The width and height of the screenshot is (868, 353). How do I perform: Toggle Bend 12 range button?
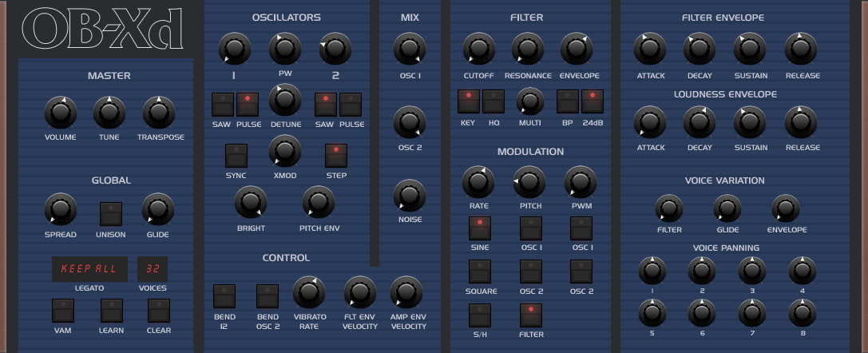(x=224, y=296)
